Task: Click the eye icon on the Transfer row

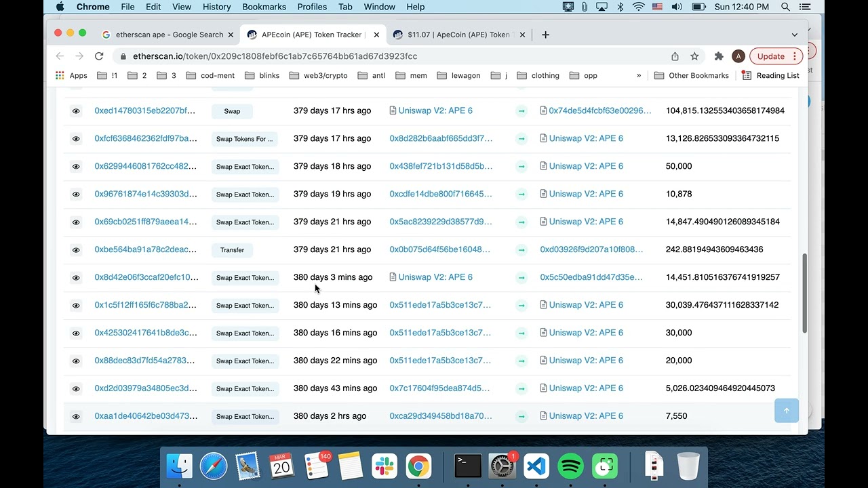Action: tap(76, 250)
